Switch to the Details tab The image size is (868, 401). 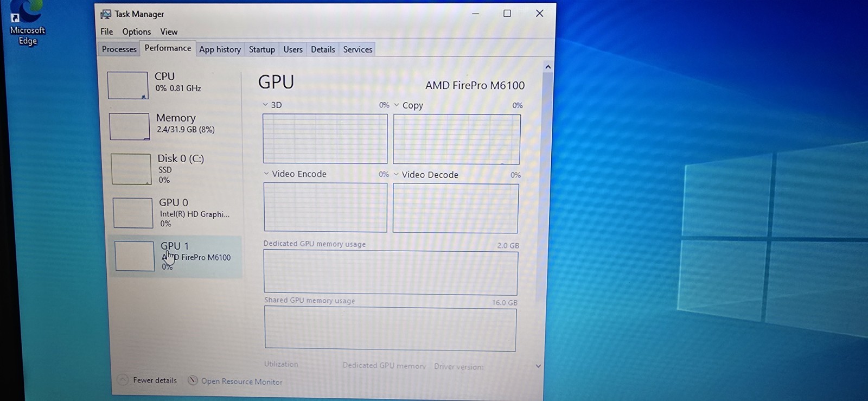(x=323, y=49)
